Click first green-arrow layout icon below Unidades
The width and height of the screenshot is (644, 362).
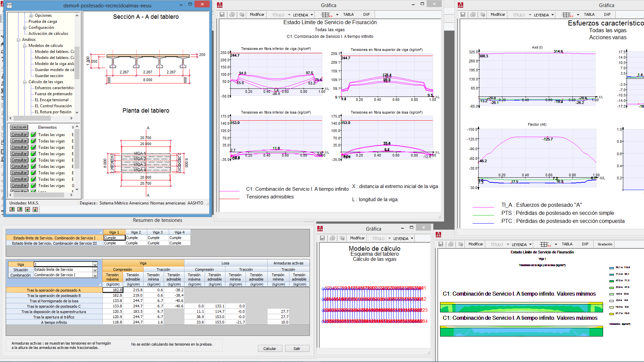click(x=12, y=209)
